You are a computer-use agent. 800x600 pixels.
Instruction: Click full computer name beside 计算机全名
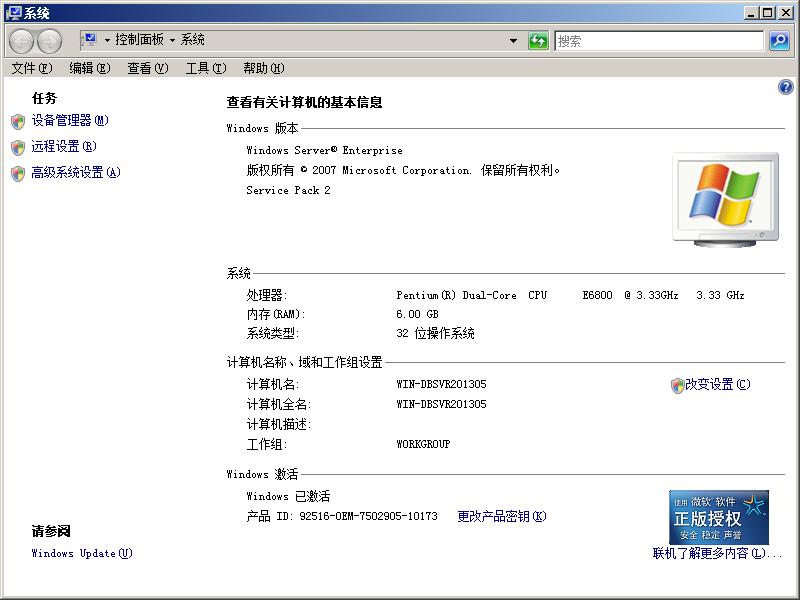[441, 404]
